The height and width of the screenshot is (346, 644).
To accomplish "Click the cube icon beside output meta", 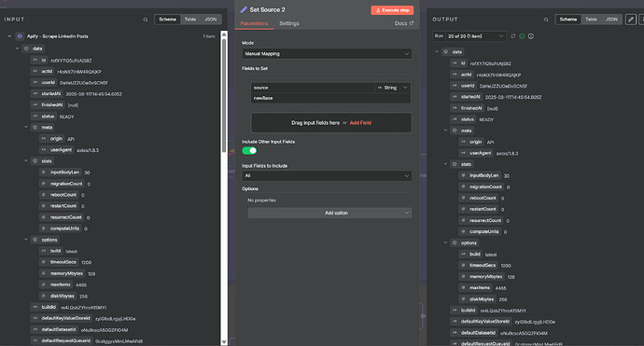I will coord(455,131).
